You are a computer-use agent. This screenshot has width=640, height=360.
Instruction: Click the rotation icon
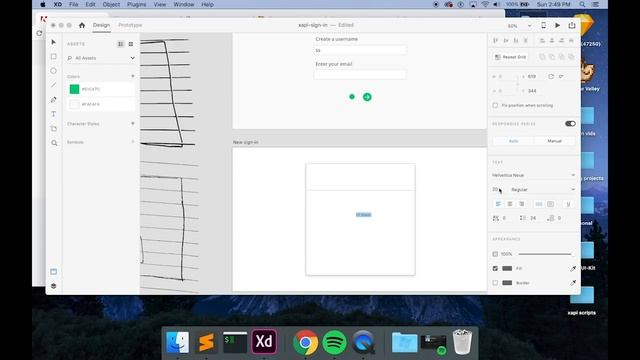551,77
